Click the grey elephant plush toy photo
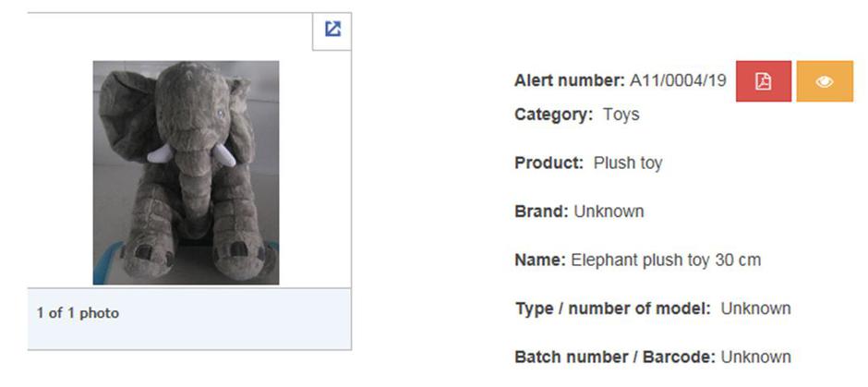Viewport: 868px width, 387px height. tap(186, 173)
